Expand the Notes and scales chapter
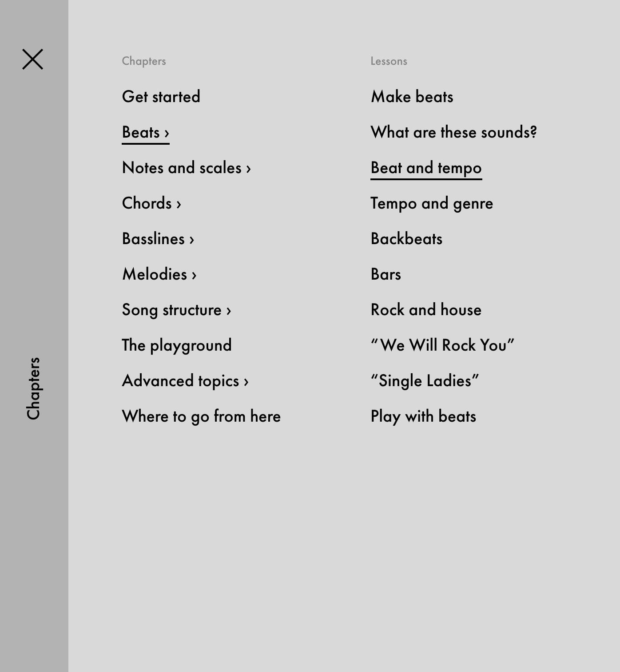Viewport: 620px width, 672px height. (187, 168)
